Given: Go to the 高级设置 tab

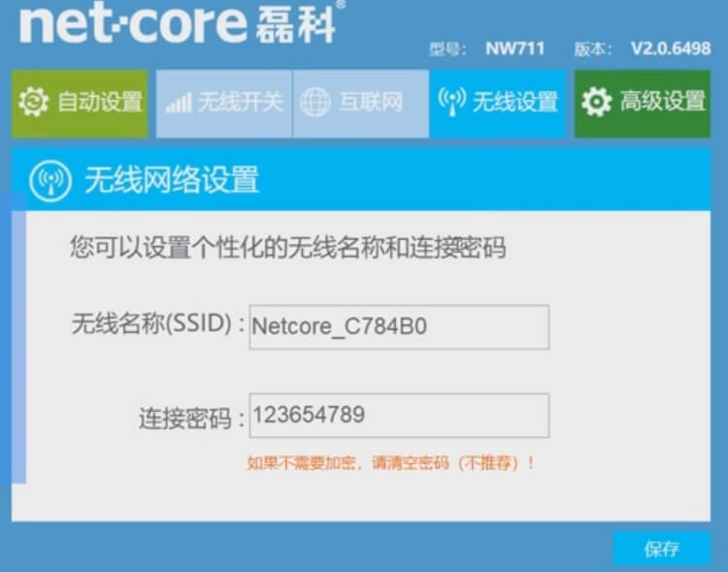Looking at the screenshot, I should 643,104.
